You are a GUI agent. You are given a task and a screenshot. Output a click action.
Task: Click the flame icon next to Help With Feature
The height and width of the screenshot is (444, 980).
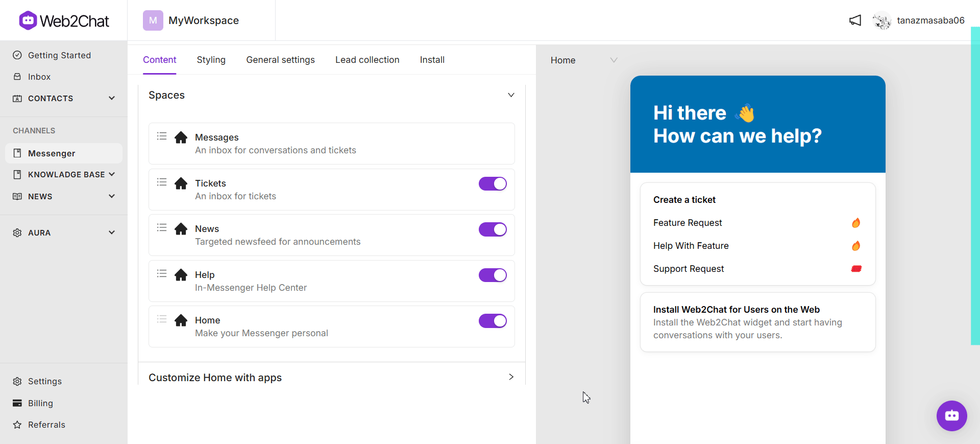(x=856, y=246)
